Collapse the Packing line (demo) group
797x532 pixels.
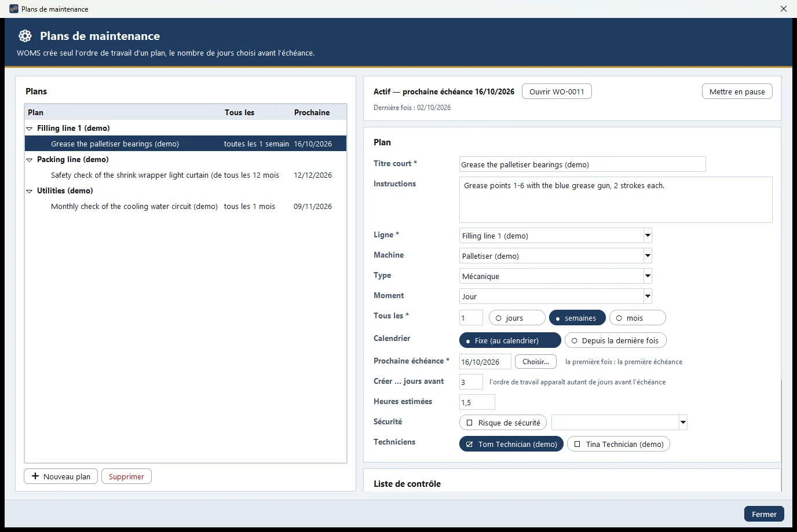click(30, 160)
